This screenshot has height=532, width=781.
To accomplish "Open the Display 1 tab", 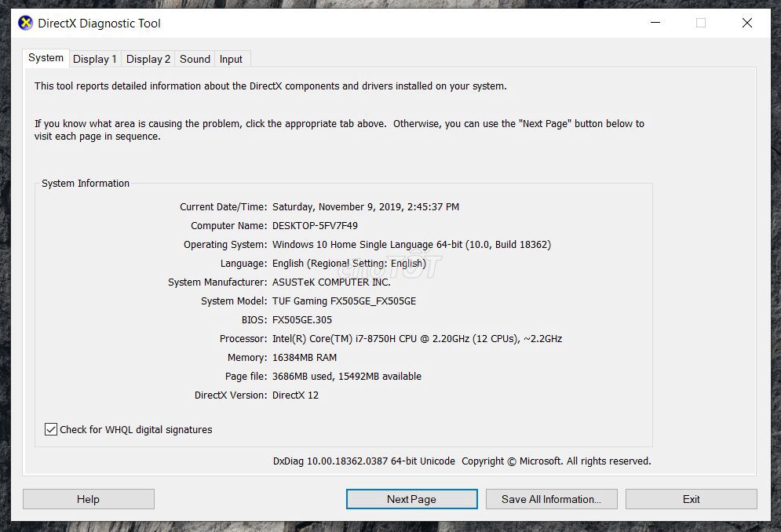I will pos(95,60).
